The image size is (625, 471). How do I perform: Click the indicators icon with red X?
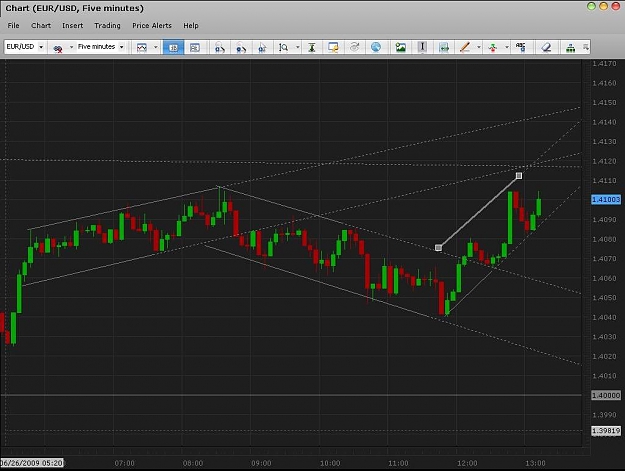58,48
